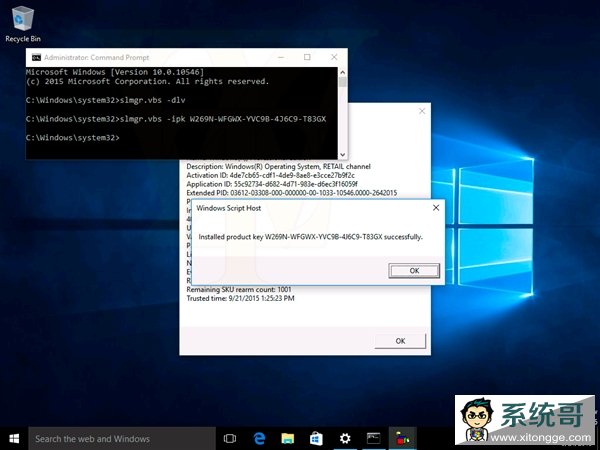
Task: Click the 'Windows Script Host' dialog title
Action: [228, 208]
